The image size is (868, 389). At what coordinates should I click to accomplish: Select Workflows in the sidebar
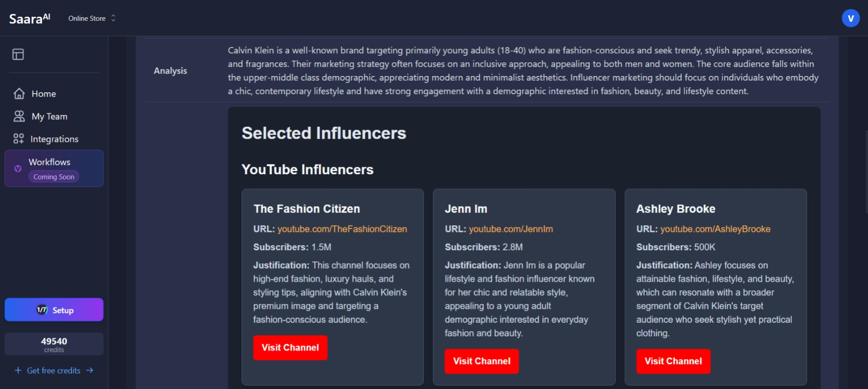point(54,168)
